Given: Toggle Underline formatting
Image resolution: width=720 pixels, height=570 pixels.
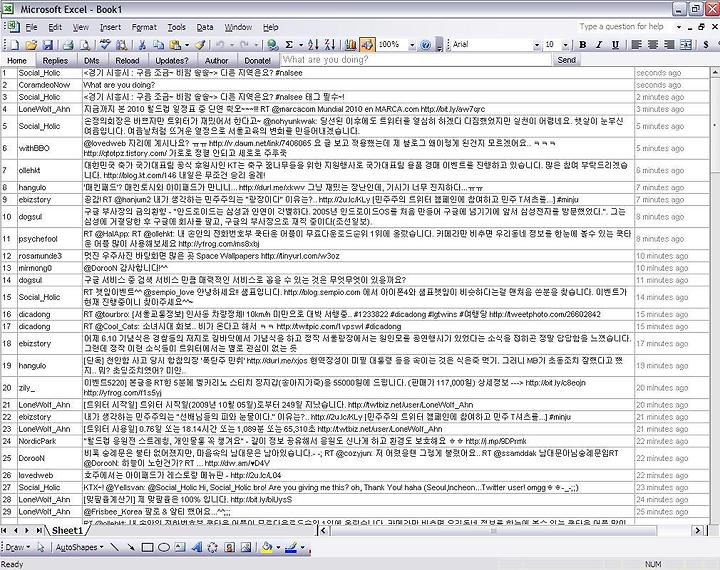Looking at the screenshot, I should coord(615,45).
